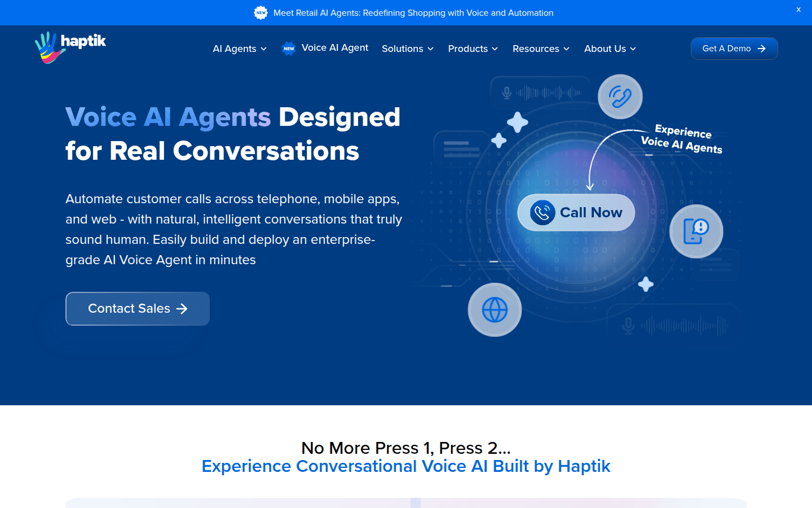Expand the Solutions dropdown menu
The width and height of the screenshot is (812, 508).
coord(407,49)
